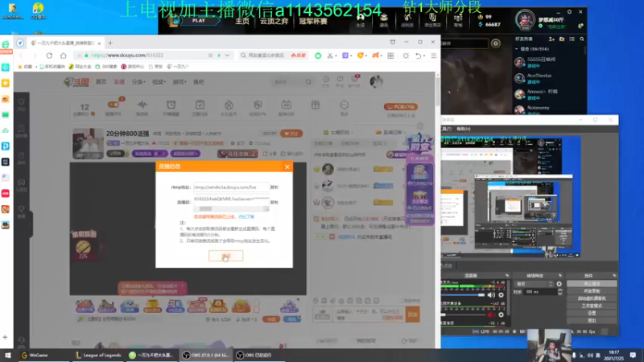Mute the first OBS mixer channel speaker icon
Image resolution: width=644 pixels, height=362 pixels.
[x=491, y=294]
